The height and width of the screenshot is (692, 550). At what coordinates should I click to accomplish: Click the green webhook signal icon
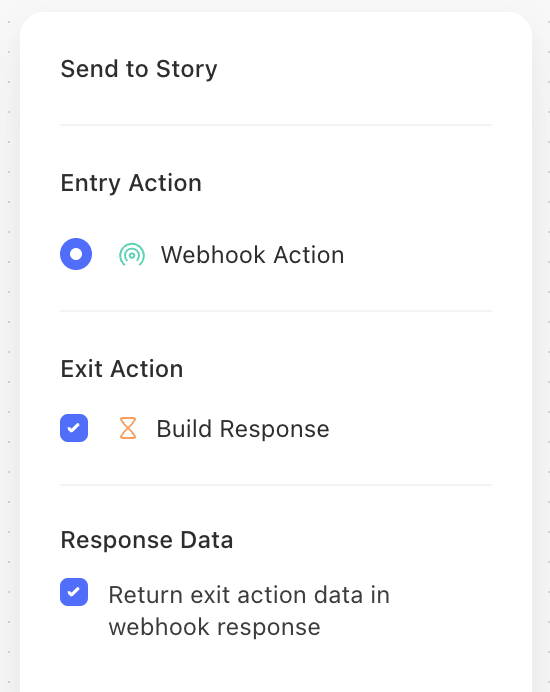pos(132,255)
